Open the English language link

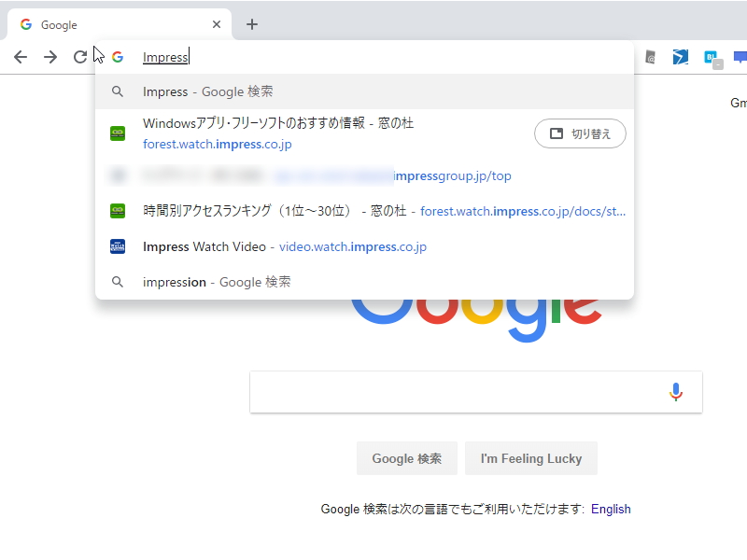(x=612, y=509)
